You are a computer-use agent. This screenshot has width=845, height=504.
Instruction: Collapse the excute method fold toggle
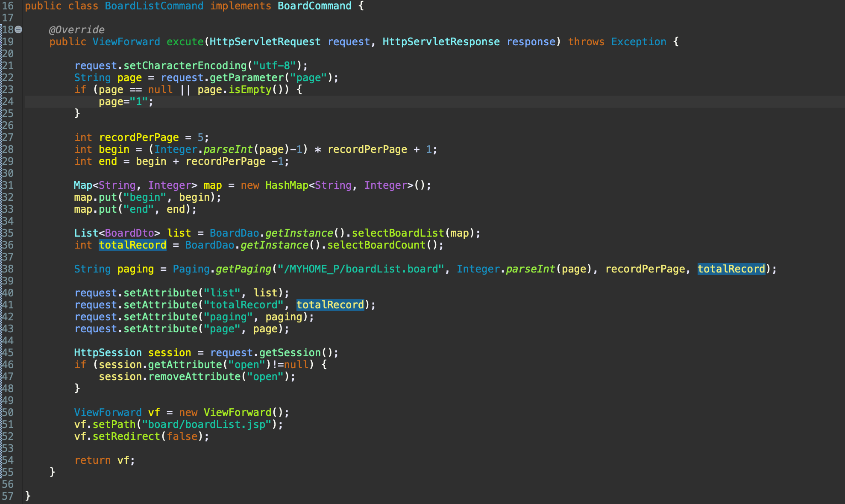18,29
